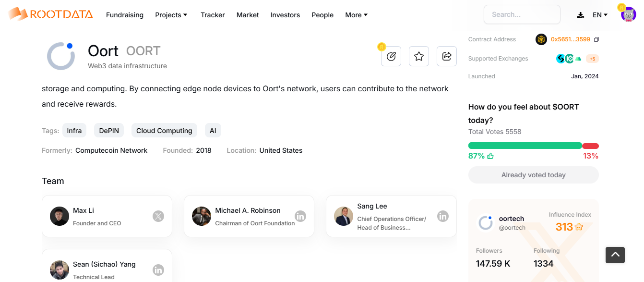Select the AI tag
Image resolution: width=644 pixels, height=282 pixels.
tap(213, 130)
